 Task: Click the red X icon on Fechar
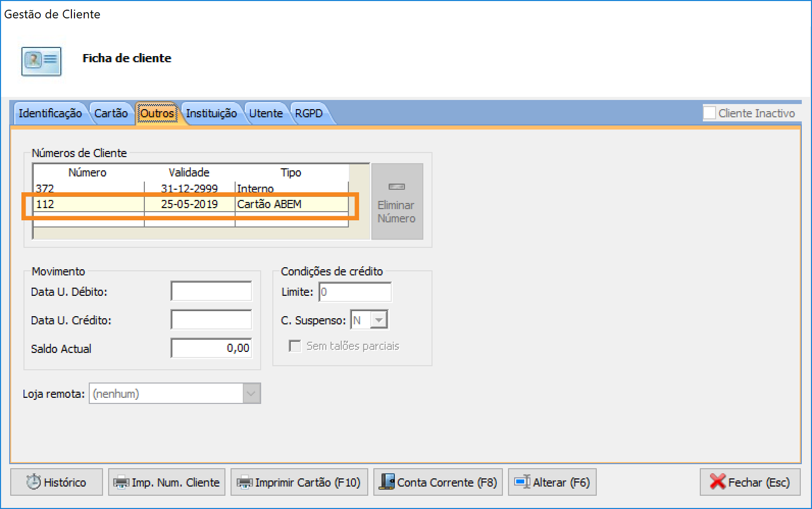tap(717, 482)
